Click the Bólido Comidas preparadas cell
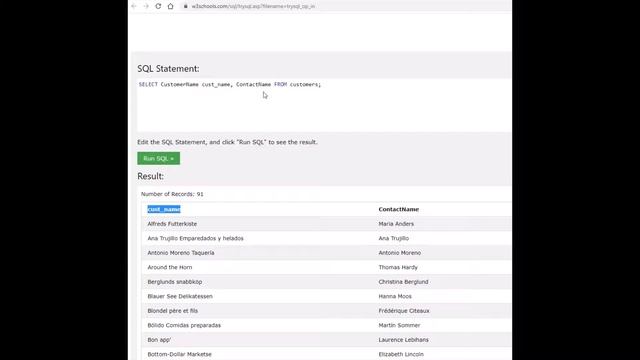The image size is (640, 360). (184, 325)
